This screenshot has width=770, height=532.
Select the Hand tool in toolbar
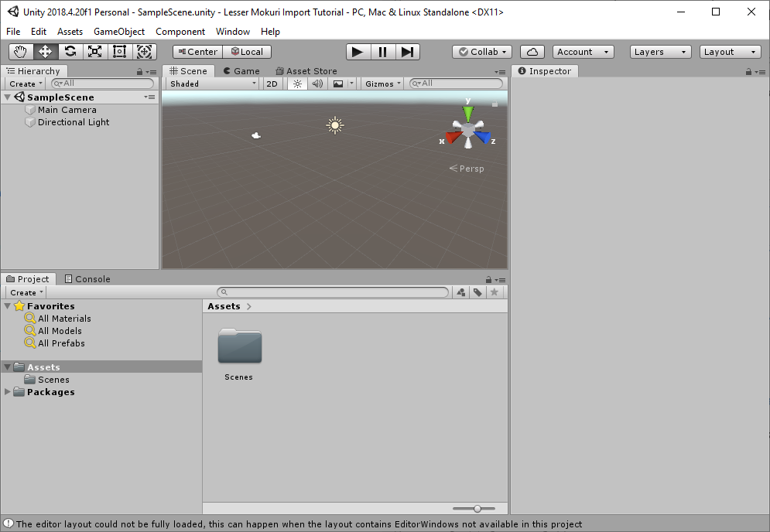point(21,52)
